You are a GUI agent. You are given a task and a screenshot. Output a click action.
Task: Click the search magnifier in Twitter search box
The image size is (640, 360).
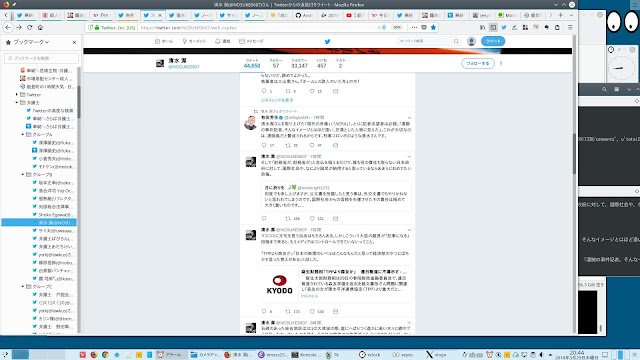pos(456,41)
